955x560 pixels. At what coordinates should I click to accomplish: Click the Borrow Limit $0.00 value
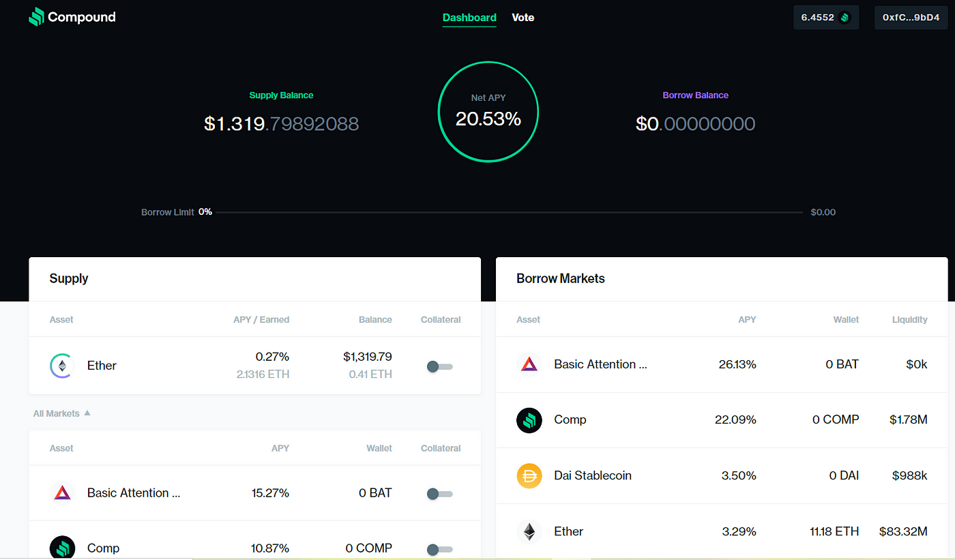click(823, 212)
